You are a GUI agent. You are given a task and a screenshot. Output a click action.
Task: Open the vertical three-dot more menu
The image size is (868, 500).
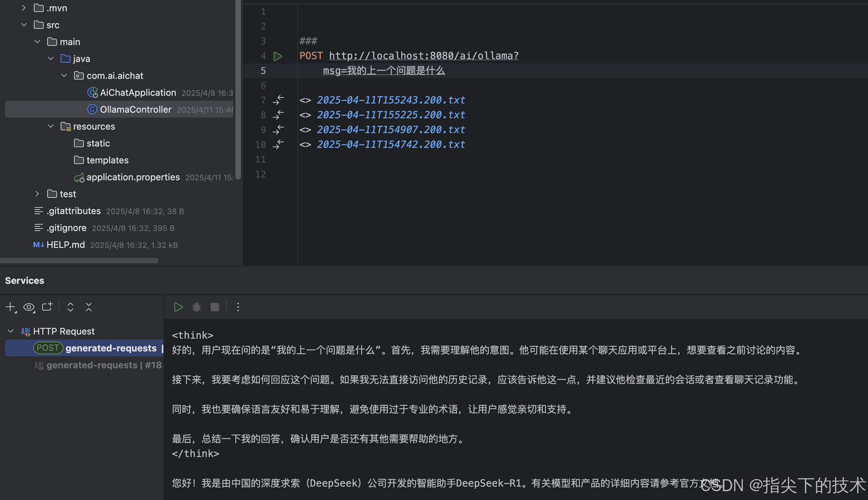[238, 307]
